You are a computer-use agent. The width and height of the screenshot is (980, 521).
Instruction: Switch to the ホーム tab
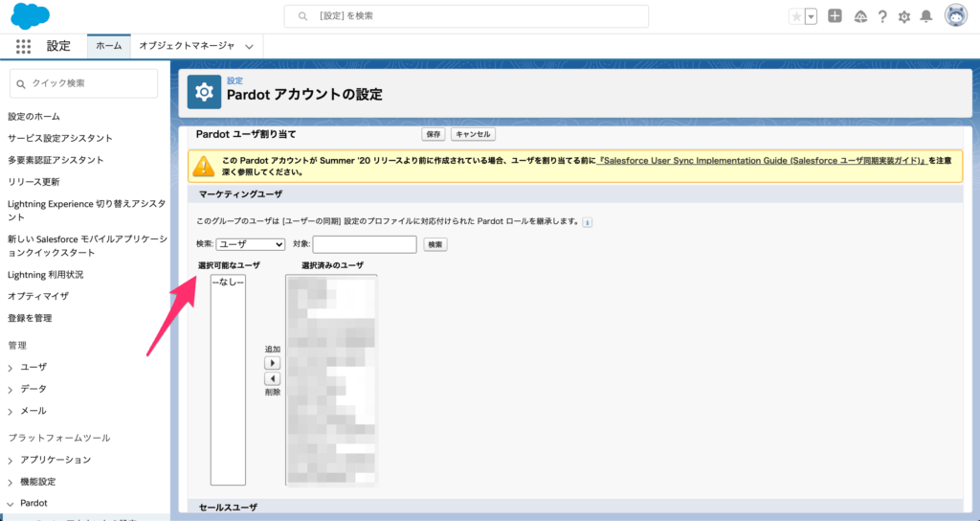pyautogui.click(x=109, y=46)
